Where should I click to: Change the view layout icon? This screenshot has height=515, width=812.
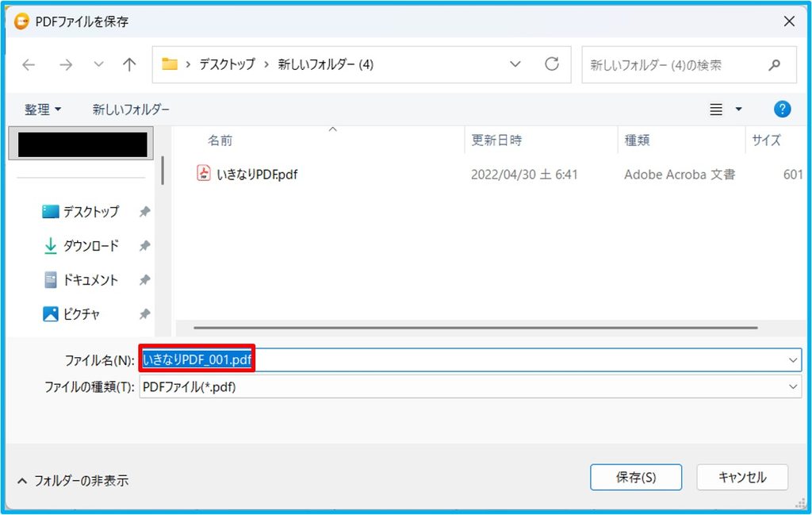pyautogui.click(x=716, y=110)
